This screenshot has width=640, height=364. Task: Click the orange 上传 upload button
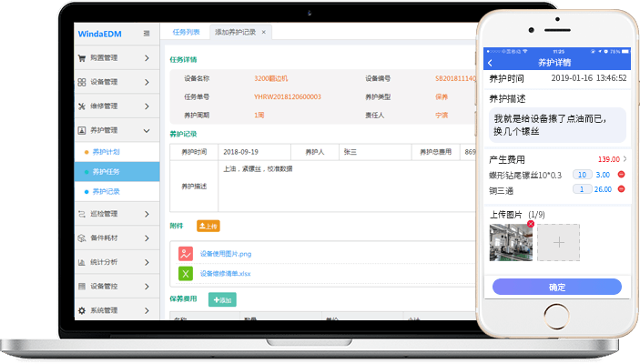point(208,226)
